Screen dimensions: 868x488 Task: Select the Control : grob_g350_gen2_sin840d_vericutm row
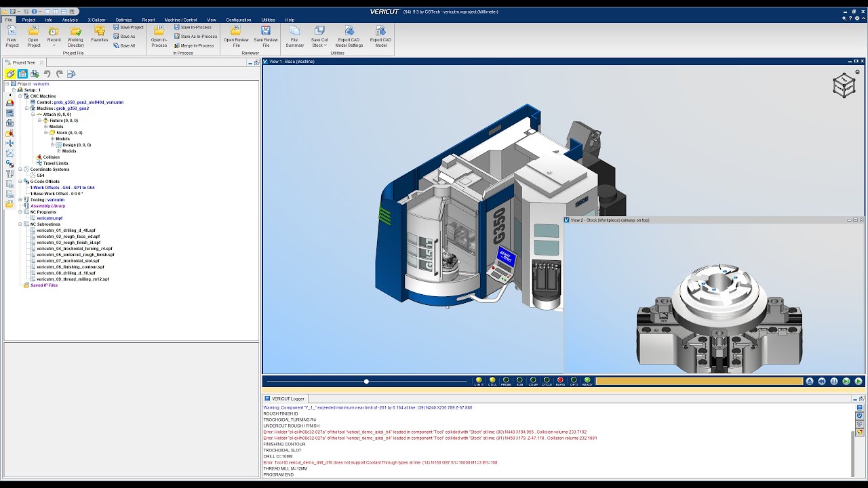coord(76,102)
